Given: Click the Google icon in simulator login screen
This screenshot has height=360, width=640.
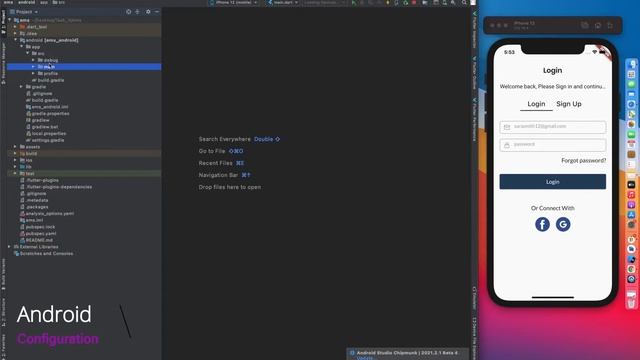Looking at the screenshot, I should (563, 224).
